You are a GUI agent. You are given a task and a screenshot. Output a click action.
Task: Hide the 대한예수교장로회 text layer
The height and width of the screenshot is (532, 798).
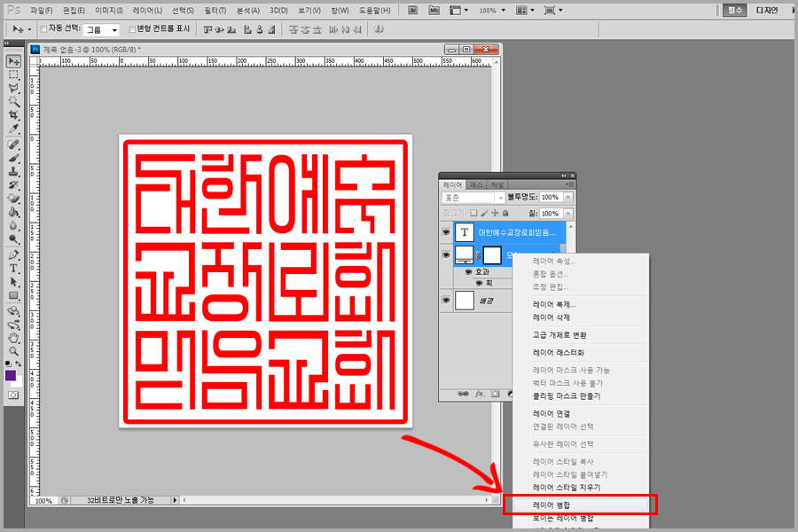tap(446, 232)
